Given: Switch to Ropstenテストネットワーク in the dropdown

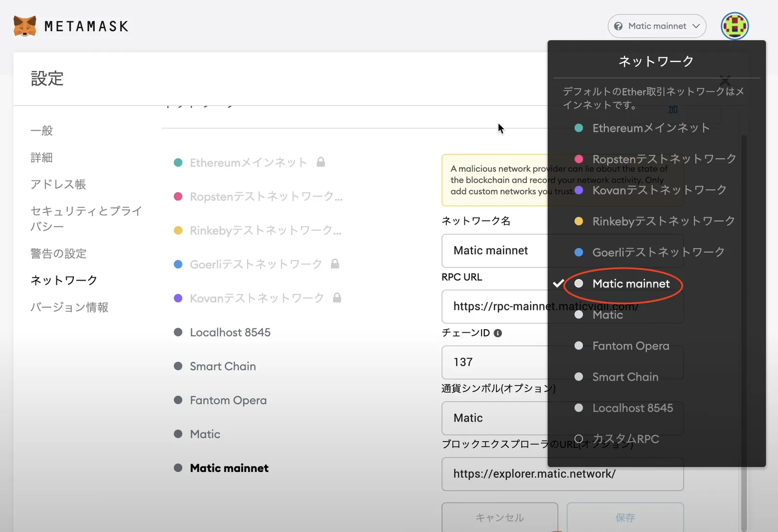Looking at the screenshot, I should point(656,159).
